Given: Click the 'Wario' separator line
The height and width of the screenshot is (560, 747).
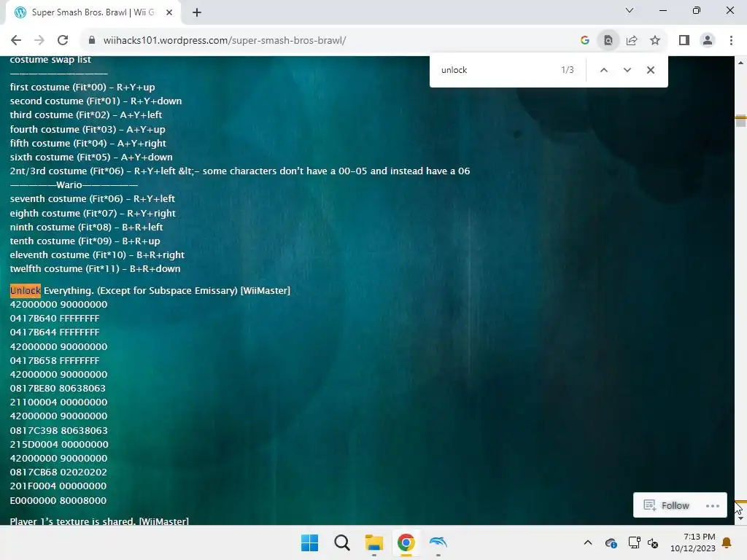Looking at the screenshot, I should (74, 184).
